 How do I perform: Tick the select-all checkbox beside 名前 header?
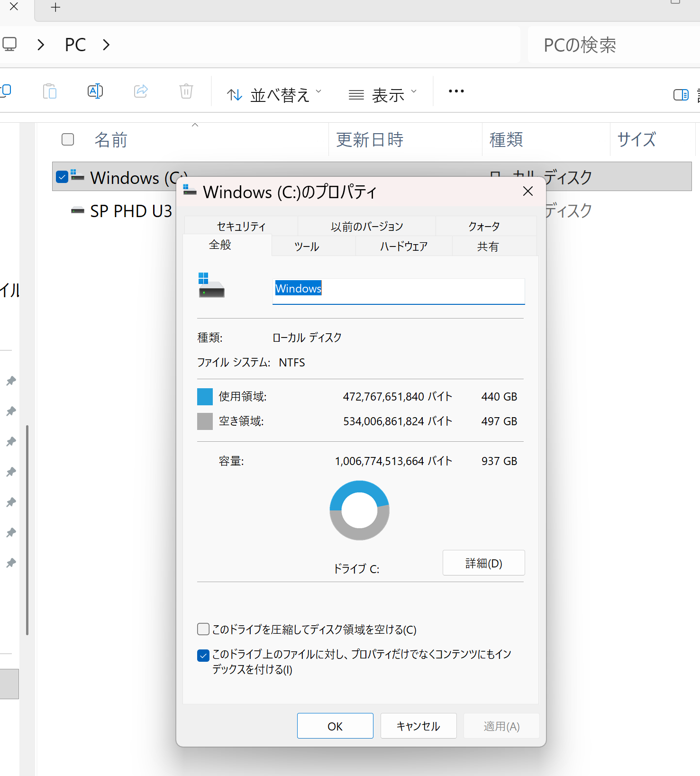[68, 139]
